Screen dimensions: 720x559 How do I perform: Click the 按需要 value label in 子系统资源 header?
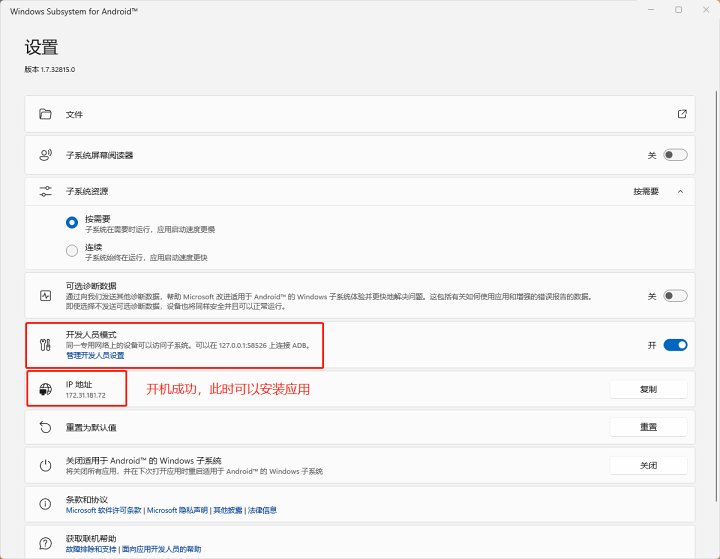click(646, 192)
